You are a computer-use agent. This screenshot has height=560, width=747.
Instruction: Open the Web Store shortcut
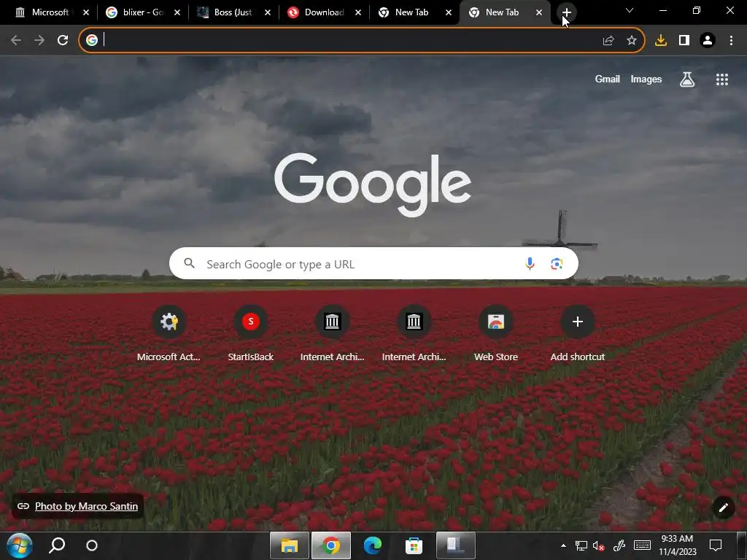tap(496, 333)
